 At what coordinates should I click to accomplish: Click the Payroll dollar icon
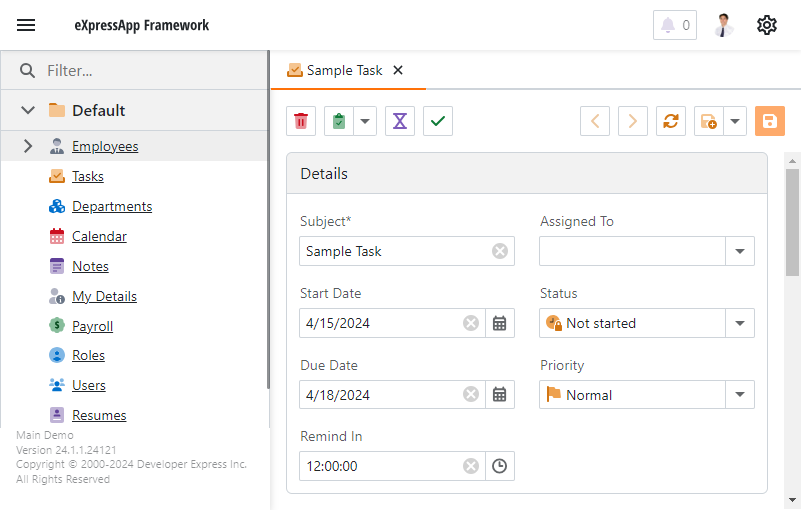57,325
